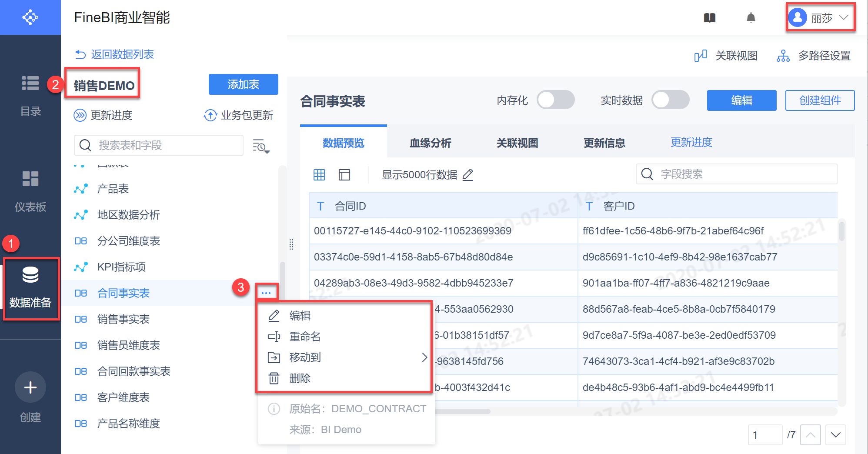Focus the 字段搜索 input field
868x454 pixels.
[737, 174]
